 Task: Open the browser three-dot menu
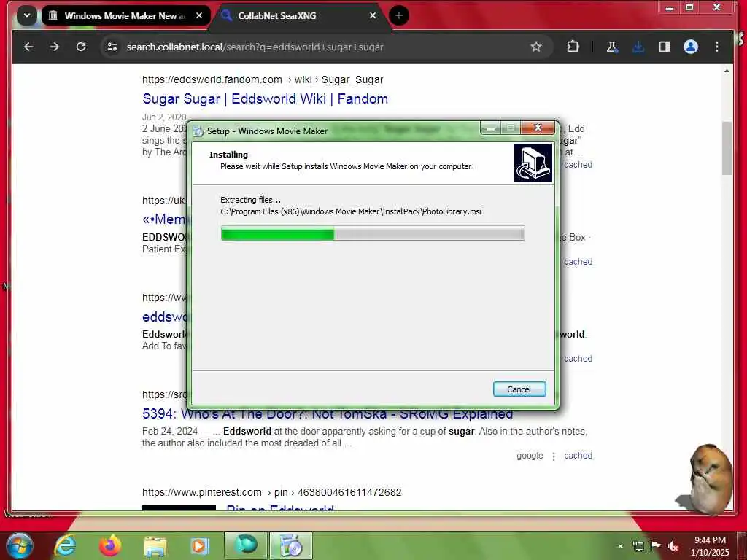click(717, 47)
